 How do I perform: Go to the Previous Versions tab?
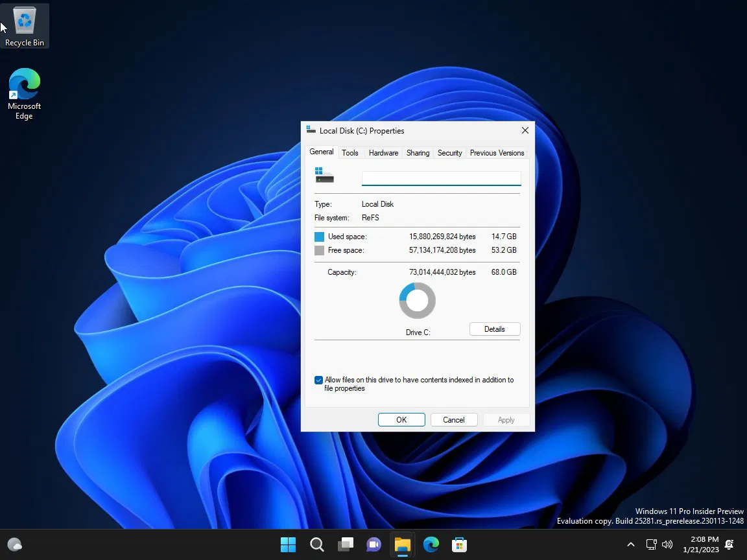(x=497, y=153)
